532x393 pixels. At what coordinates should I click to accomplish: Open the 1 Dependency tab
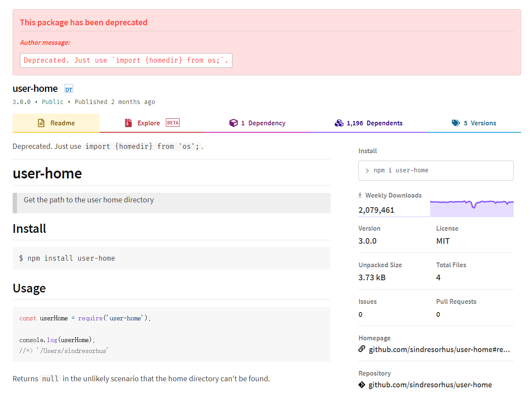263,123
